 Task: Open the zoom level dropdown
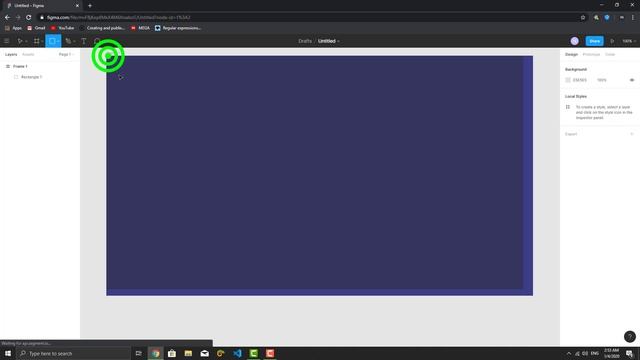pos(629,41)
